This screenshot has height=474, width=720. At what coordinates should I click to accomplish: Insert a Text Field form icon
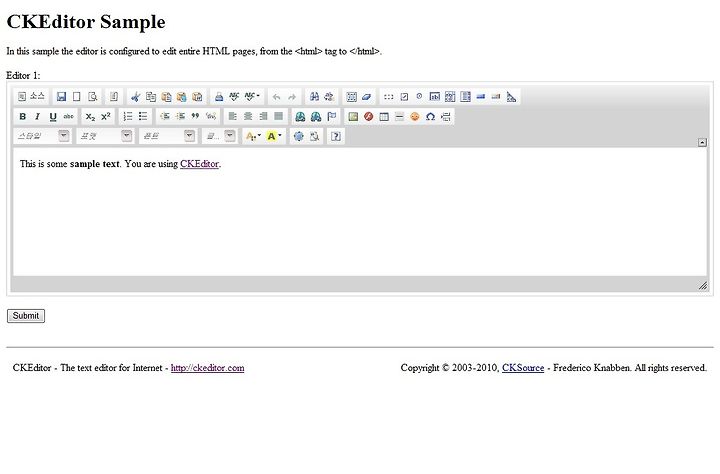coord(434,96)
